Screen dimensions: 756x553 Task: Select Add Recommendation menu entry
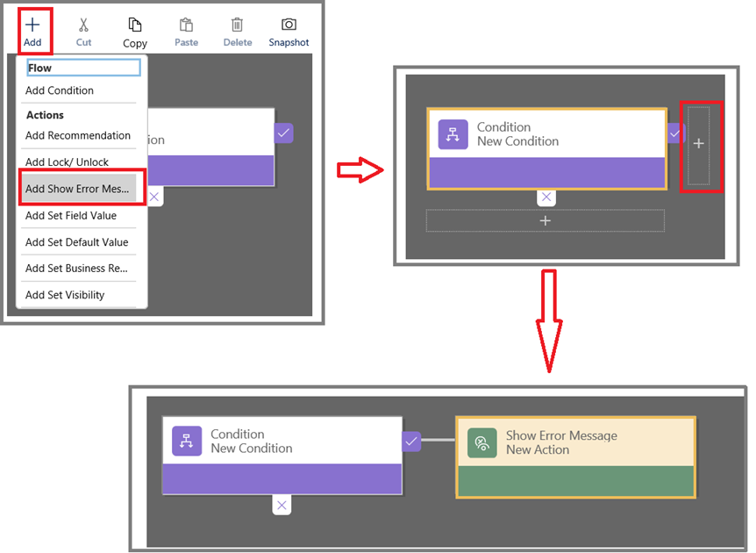coord(78,135)
